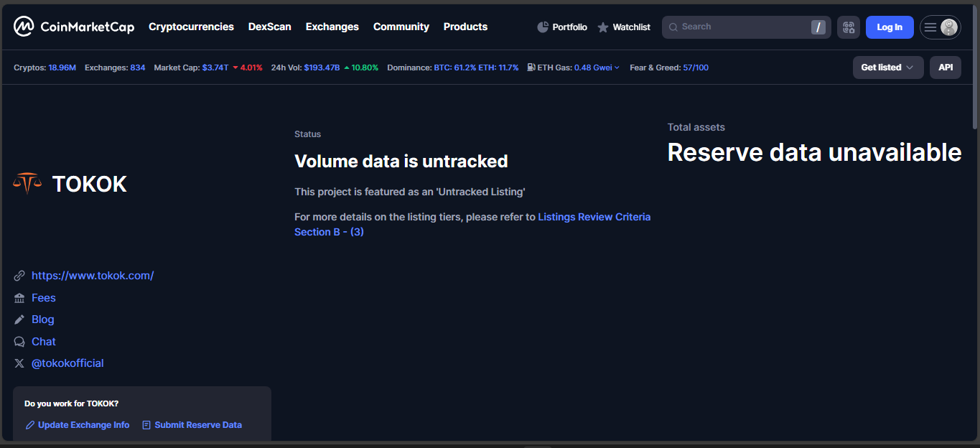Expand the ETH Gas 0.48 Gwei dropdown
Image resolution: width=980 pixels, height=448 pixels.
click(597, 67)
